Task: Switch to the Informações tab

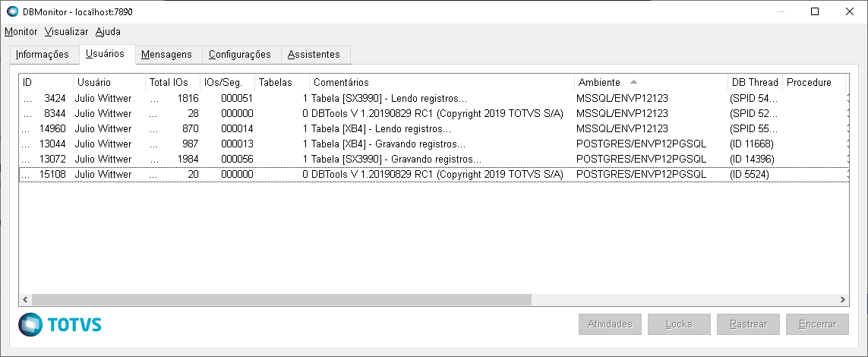Action: click(43, 55)
